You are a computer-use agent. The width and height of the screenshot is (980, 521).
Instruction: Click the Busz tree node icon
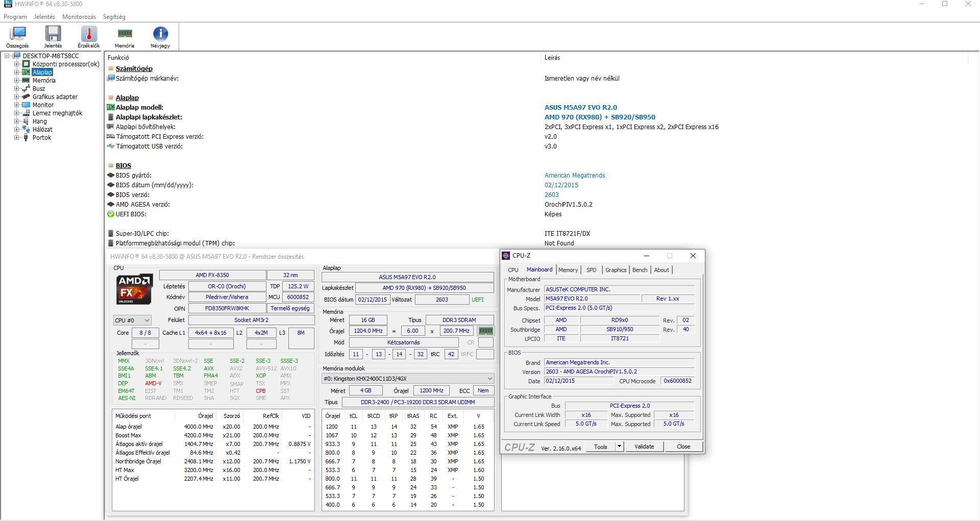(x=26, y=89)
